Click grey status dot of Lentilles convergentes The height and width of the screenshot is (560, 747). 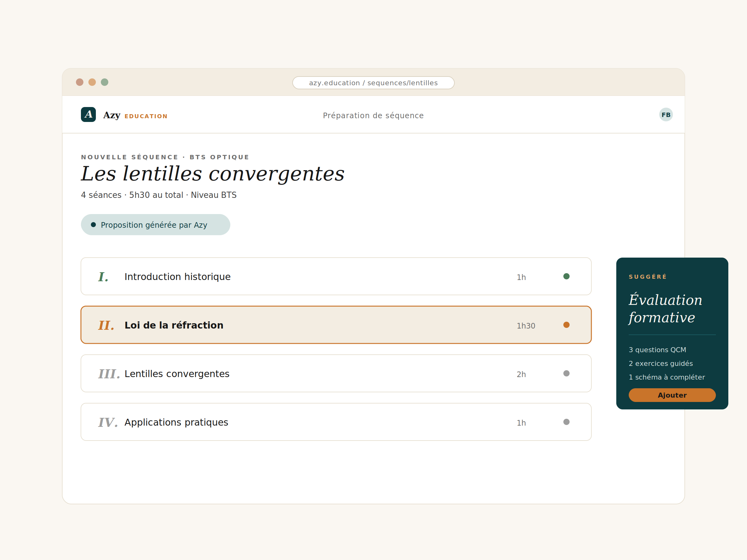coord(567,373)
